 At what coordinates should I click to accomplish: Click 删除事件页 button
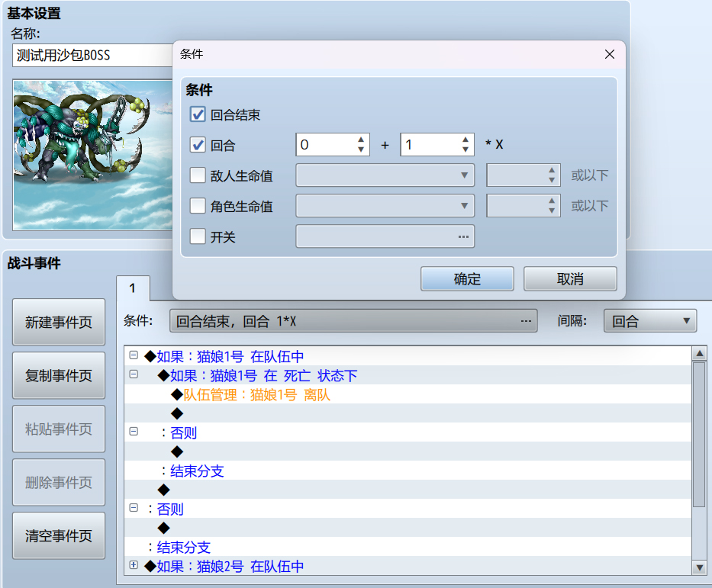pyautogui.click(x=59, y=482)
